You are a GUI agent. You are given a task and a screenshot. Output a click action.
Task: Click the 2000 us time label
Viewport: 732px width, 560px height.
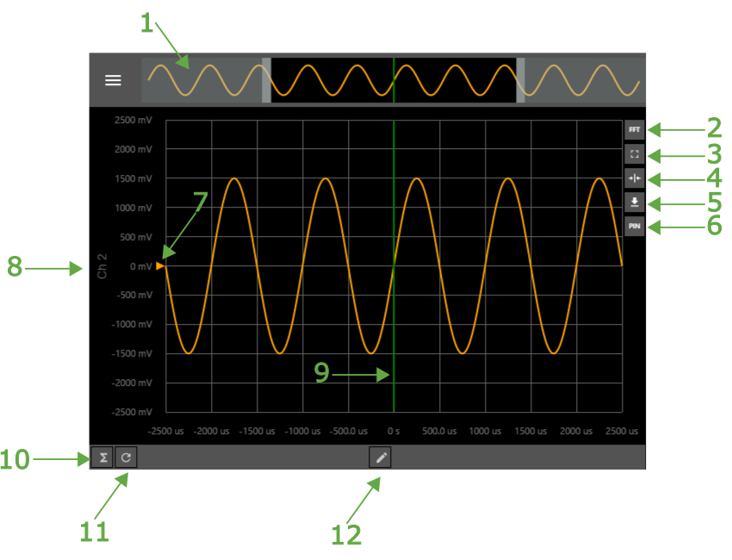(576, 431)
